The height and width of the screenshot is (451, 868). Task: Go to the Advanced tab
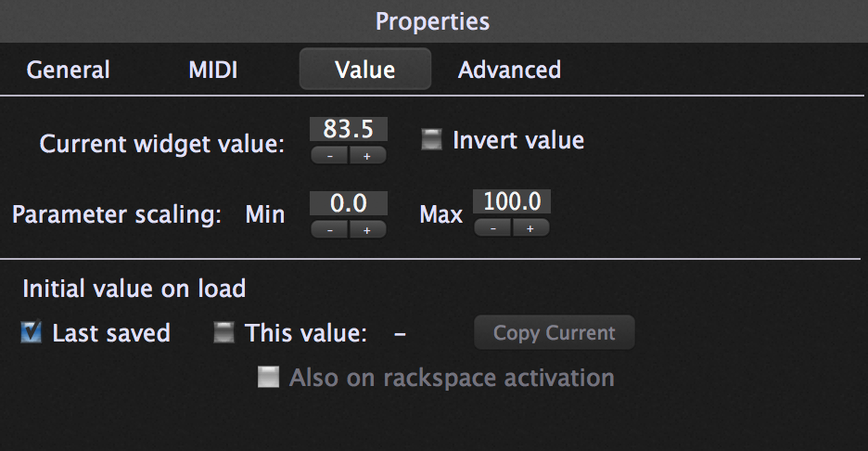pyautogui.click(x=509, y=70)
